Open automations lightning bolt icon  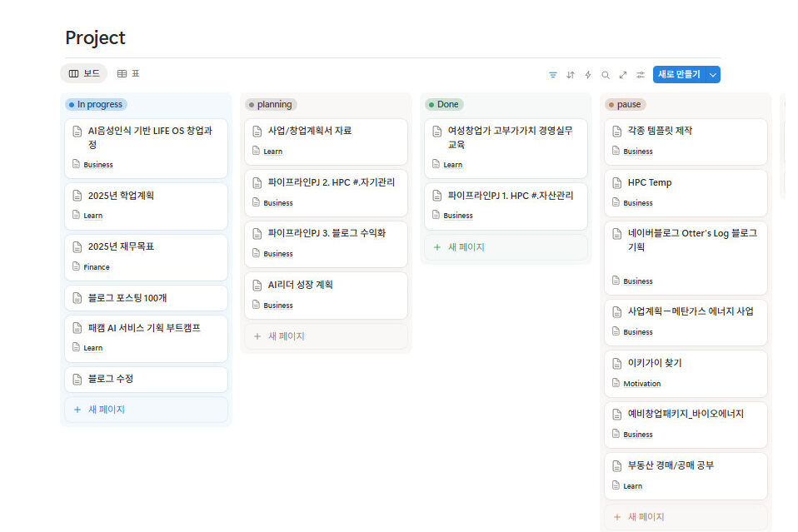pos(588,75)
